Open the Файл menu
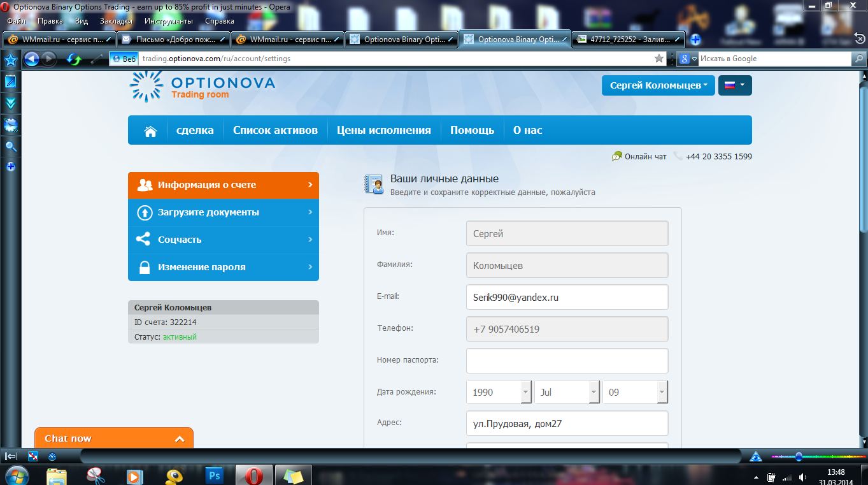Viewport: 868px width, 485px height. click(16, 21)
